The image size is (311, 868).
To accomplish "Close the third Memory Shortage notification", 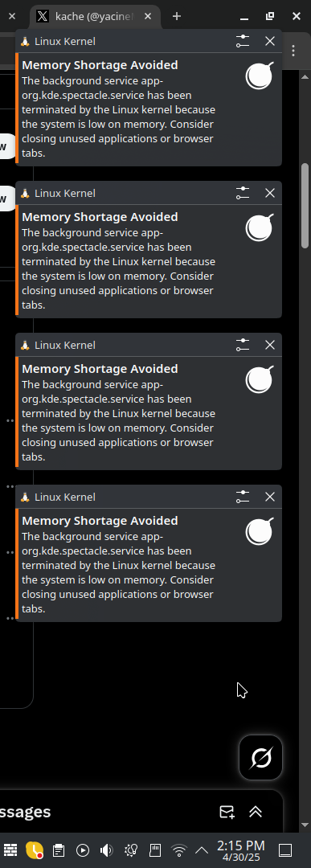I will (269, 345).
